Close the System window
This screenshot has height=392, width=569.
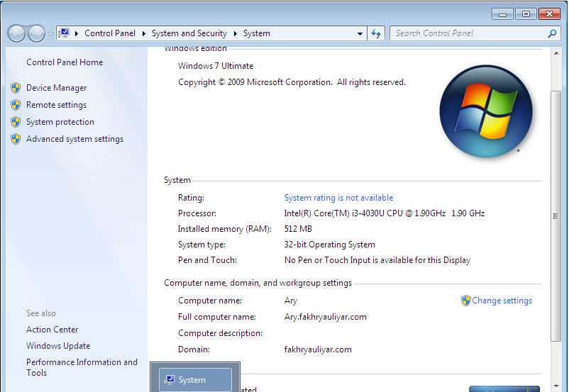point(549,14)
